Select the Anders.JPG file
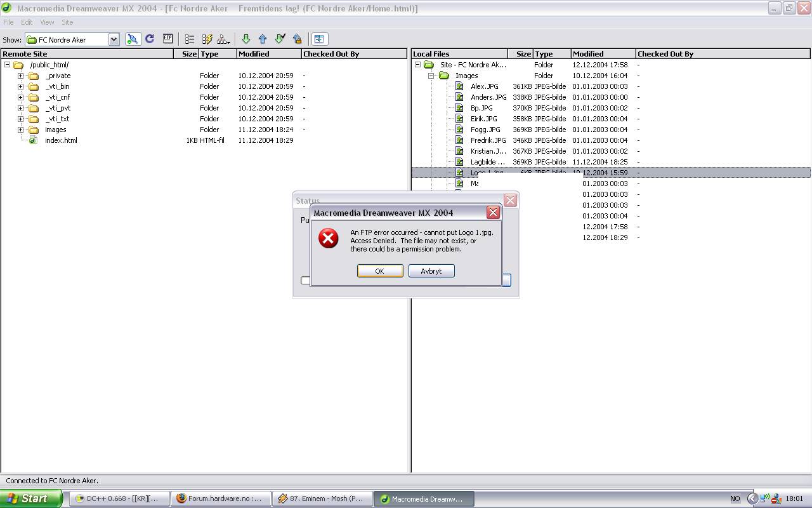 pyautogui.click(x=488, y=97)
